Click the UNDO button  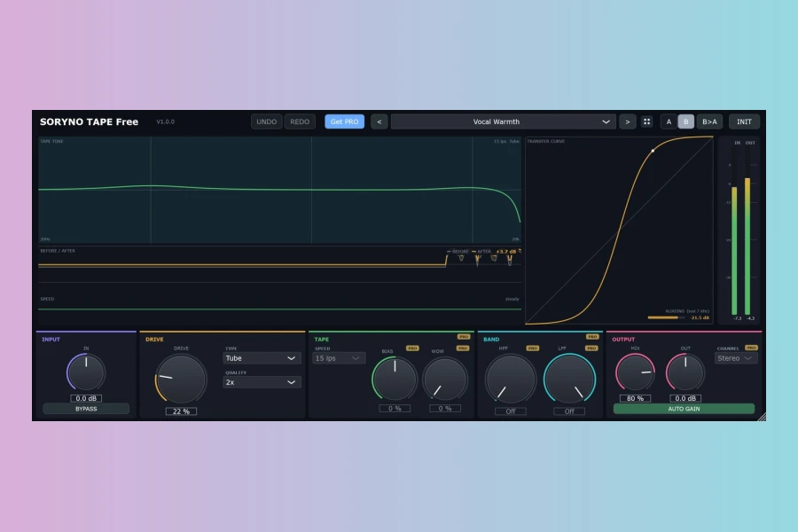pos(266,121)
